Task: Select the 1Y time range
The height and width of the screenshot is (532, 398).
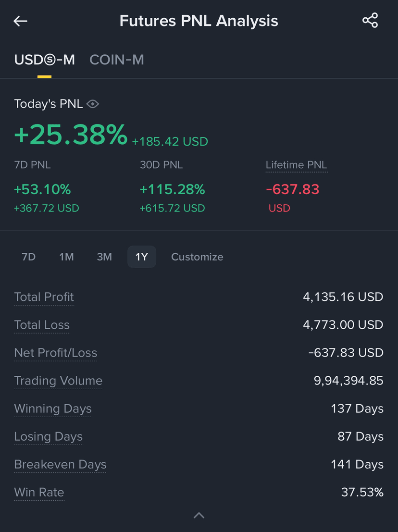Action: pos(141,257)
